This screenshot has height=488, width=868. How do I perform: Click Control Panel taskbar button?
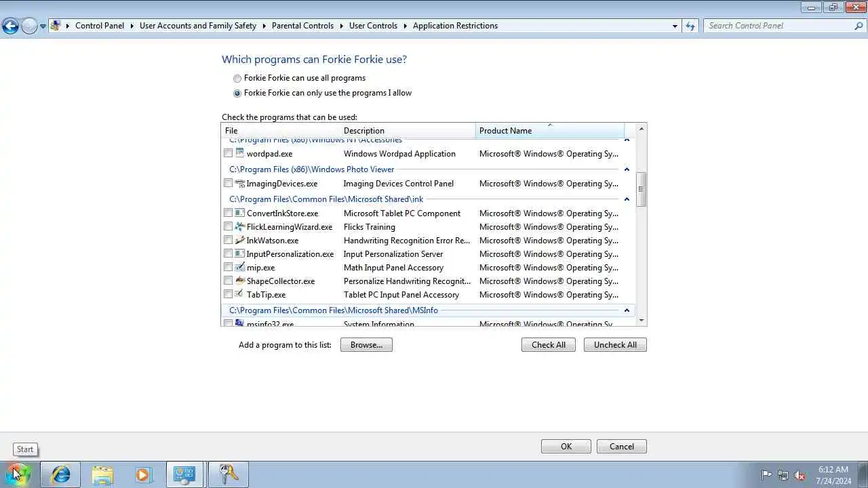pyautogui.click(x=184, y=474)
